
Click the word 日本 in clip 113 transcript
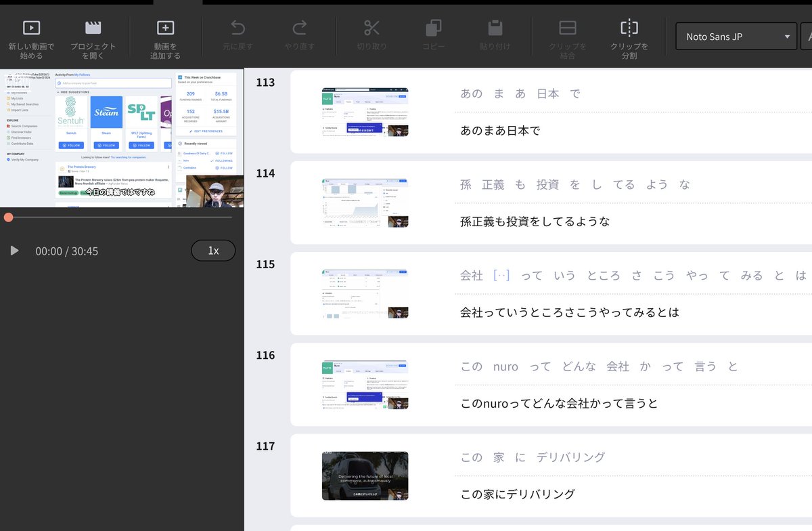point(548,93)
